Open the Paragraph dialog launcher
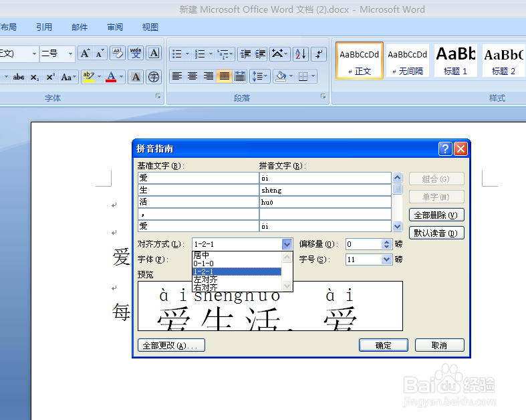The image size is (526, 420). click(x=323, y=97)
